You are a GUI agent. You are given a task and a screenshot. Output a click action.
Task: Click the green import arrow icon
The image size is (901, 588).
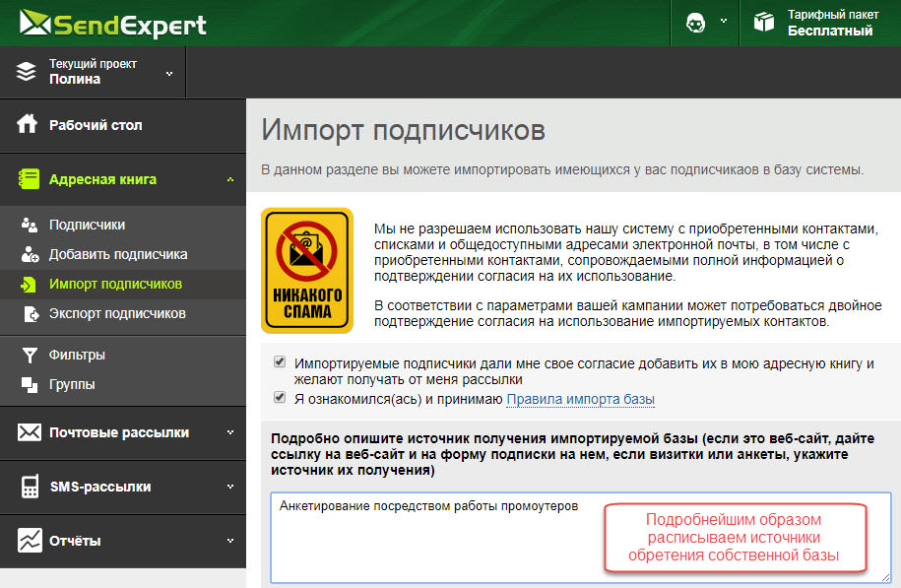click(29, 284)
